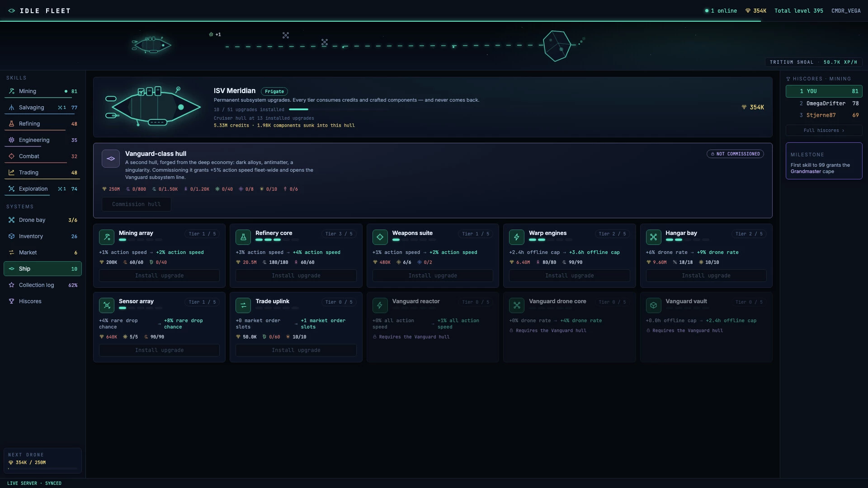Open the Mining skill tab

click(42, 91)
